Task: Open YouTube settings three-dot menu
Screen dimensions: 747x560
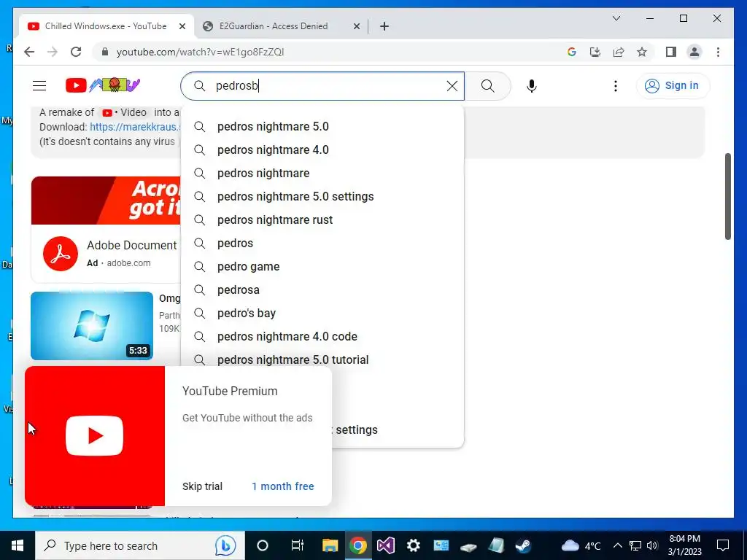Action: 615,86
